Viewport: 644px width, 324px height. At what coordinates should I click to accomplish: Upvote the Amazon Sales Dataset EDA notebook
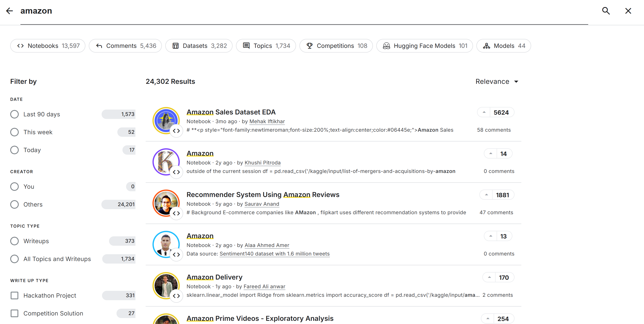[484, 112]
